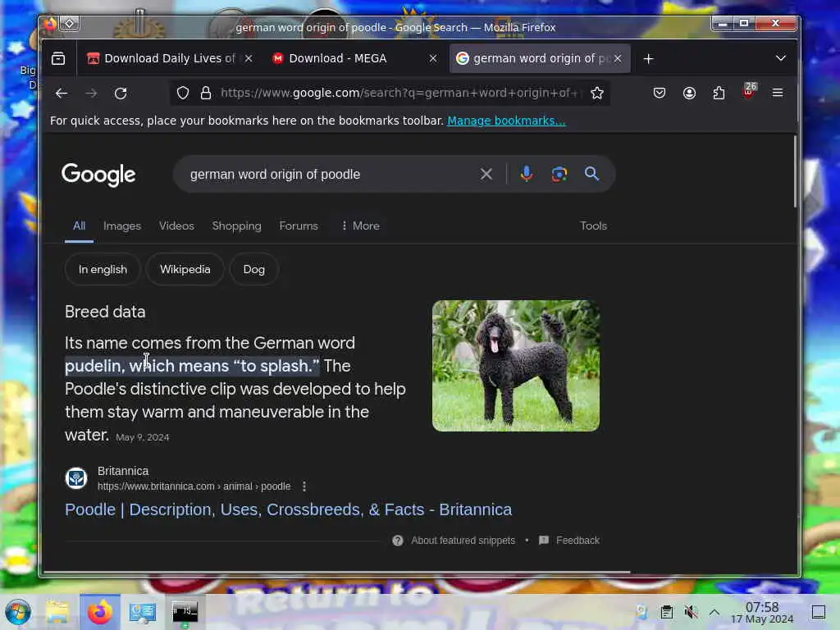Click the muted volume tray icon
Viewport: 840px width, 630px height.
tap(691, 612)
